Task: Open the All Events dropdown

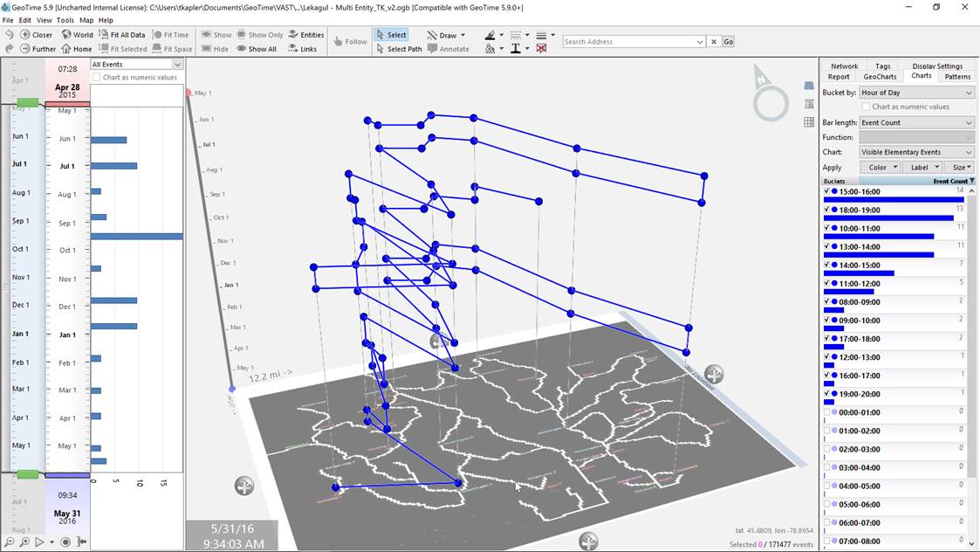Action: point(136,65)
